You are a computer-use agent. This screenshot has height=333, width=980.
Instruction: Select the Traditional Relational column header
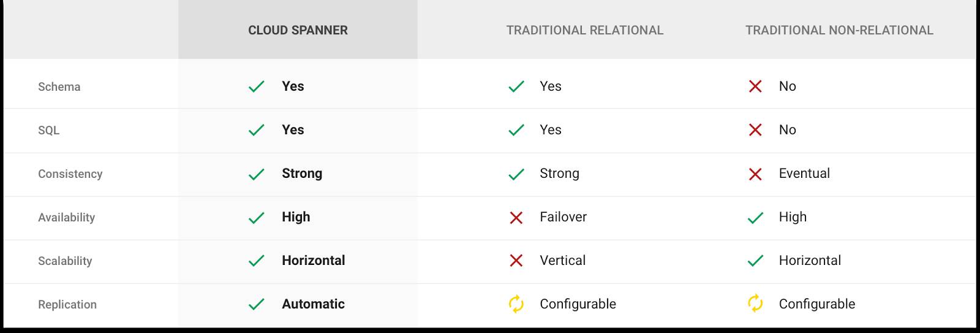pos(584,30)
